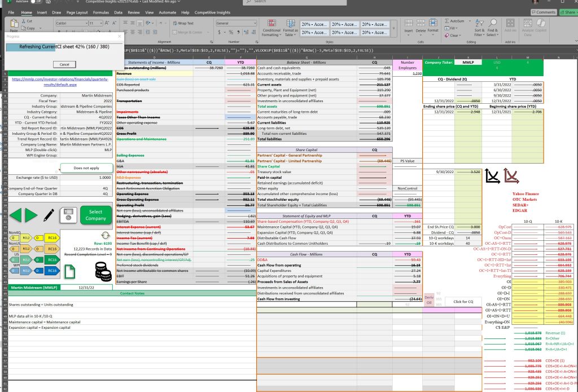This screenshot has width=578, height=392.
Task: Click the green right arrow next-record icon
Action: (31, 215)
